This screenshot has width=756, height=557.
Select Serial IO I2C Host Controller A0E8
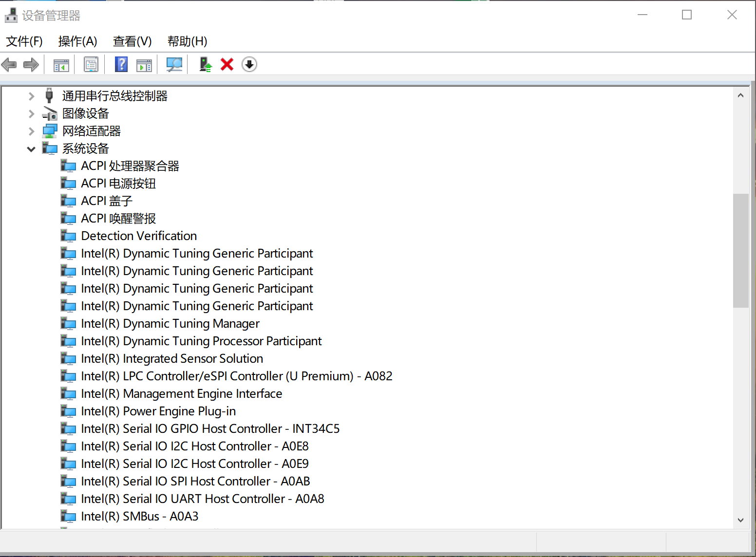pyautogui.click(x=195, y=446)
